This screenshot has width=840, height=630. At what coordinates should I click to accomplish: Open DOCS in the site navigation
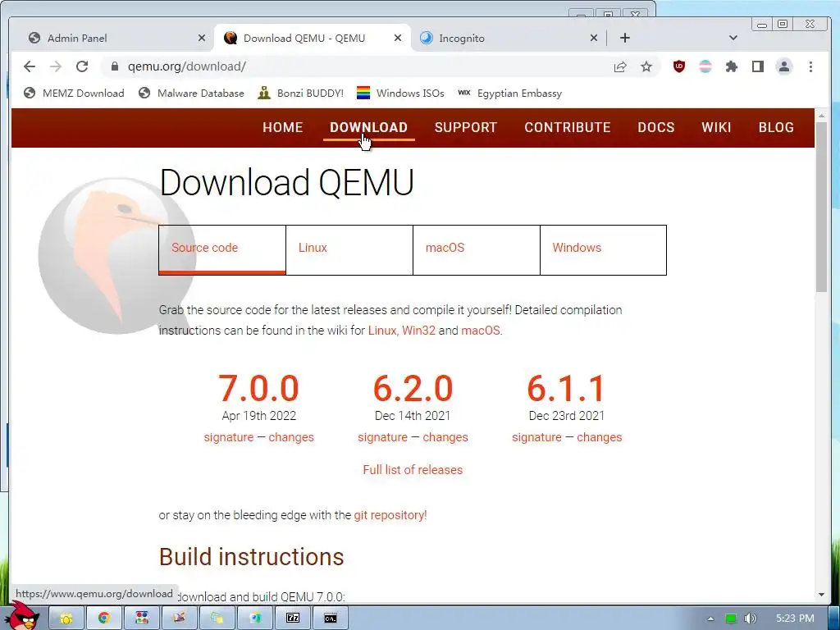pyautogui.click(x=655, y=127)
